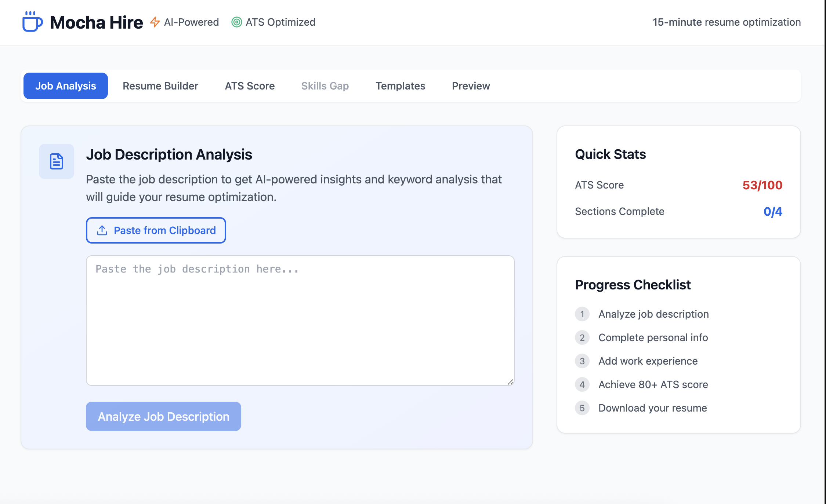Click the document icon beside Job Description Analysis
This screenshot has width=826, height=504.
click(57, 161)
